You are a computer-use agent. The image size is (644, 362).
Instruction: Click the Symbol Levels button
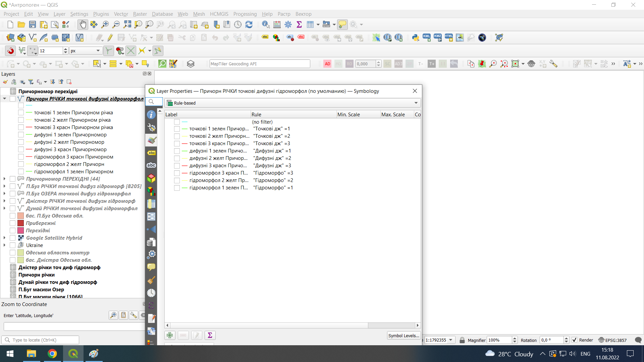(404, 336)
